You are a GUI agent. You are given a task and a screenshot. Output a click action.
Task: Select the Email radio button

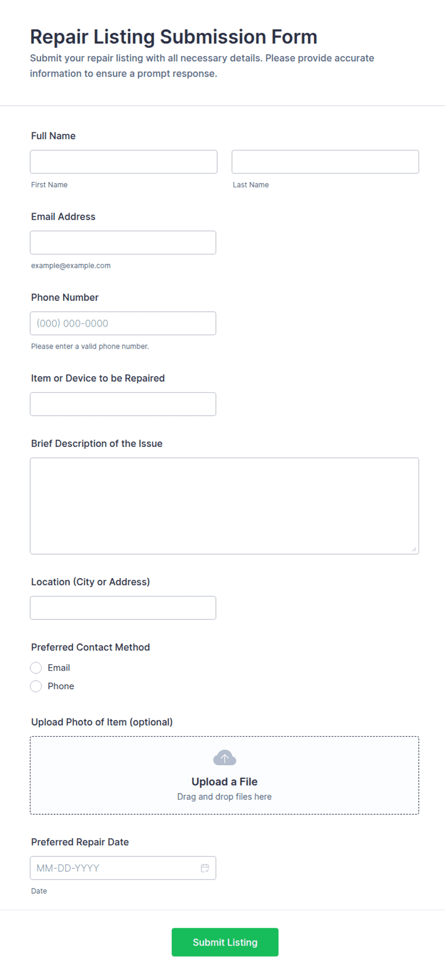[x=36, y=668]
